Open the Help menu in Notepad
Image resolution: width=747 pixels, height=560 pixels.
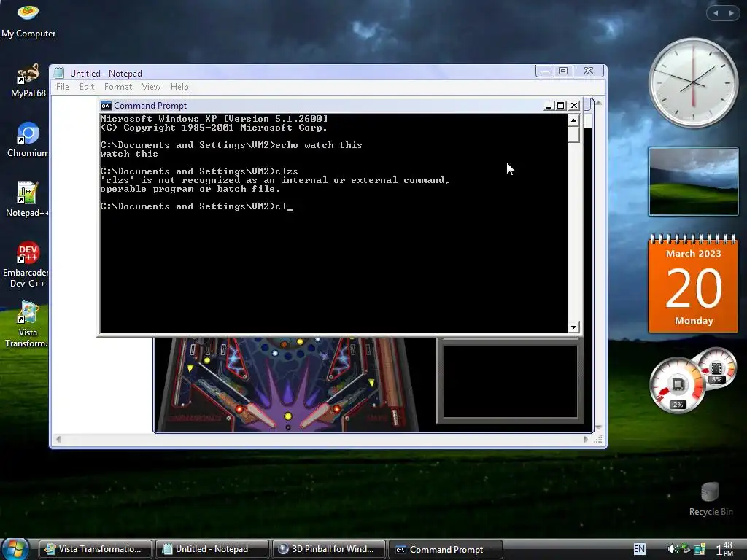coord(179,87)
